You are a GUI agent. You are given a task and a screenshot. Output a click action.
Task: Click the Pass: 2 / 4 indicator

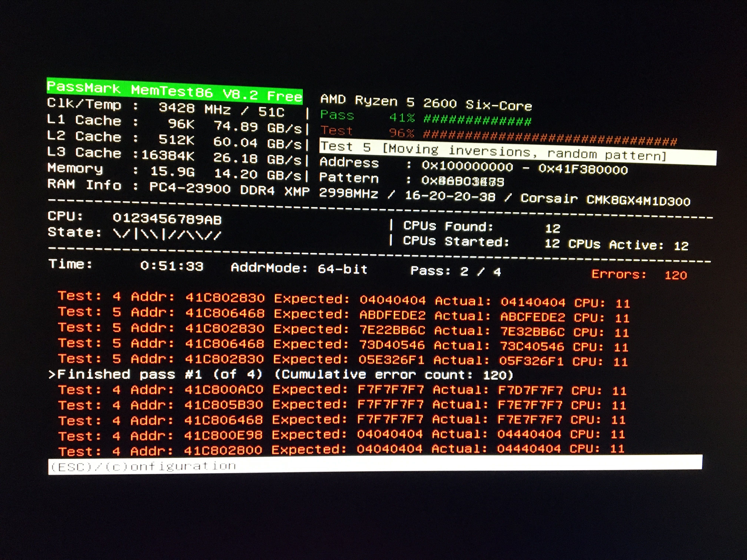(456, 271)
